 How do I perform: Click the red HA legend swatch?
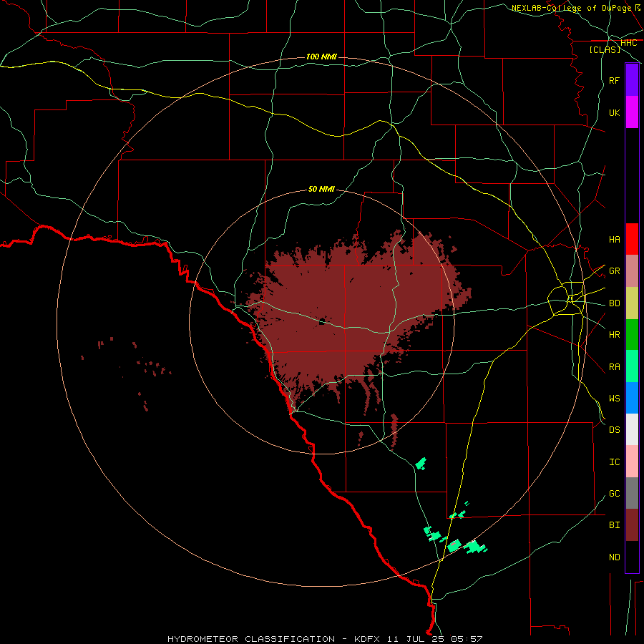point(632,239)
